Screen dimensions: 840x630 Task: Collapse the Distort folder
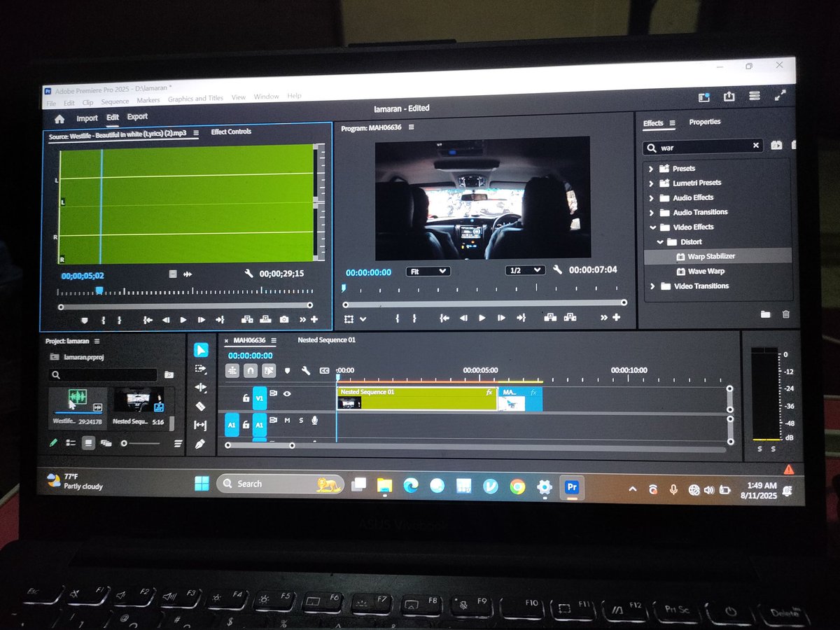(660, 241)
